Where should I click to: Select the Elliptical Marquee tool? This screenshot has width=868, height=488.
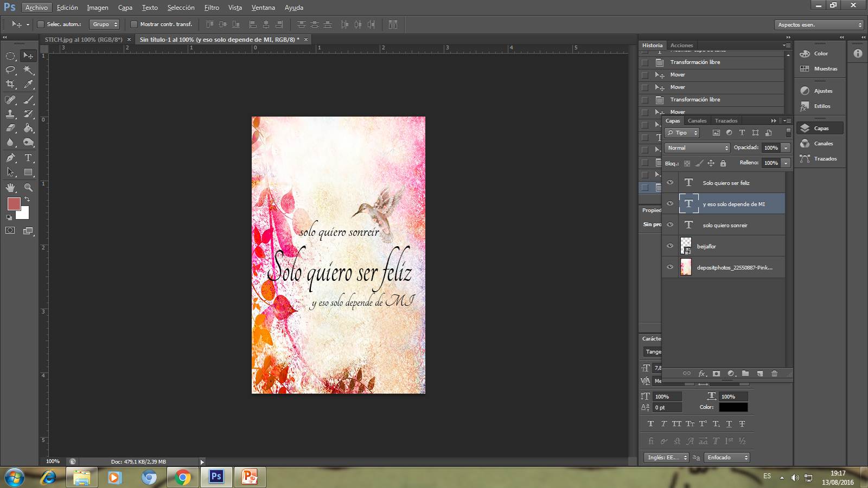pos(10,55)
